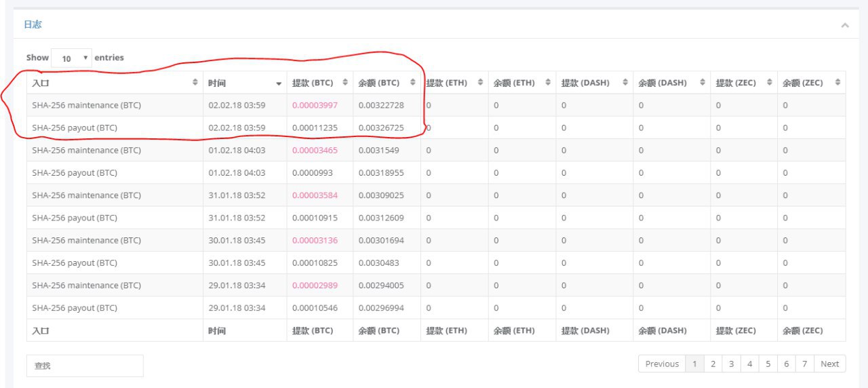Collapse the 日志 panel with chevron

click(845, 25)
